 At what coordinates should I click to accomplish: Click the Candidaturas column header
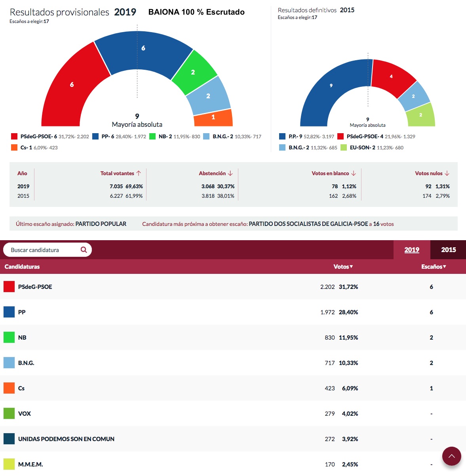pyautogui.click(x=22, y=267)
